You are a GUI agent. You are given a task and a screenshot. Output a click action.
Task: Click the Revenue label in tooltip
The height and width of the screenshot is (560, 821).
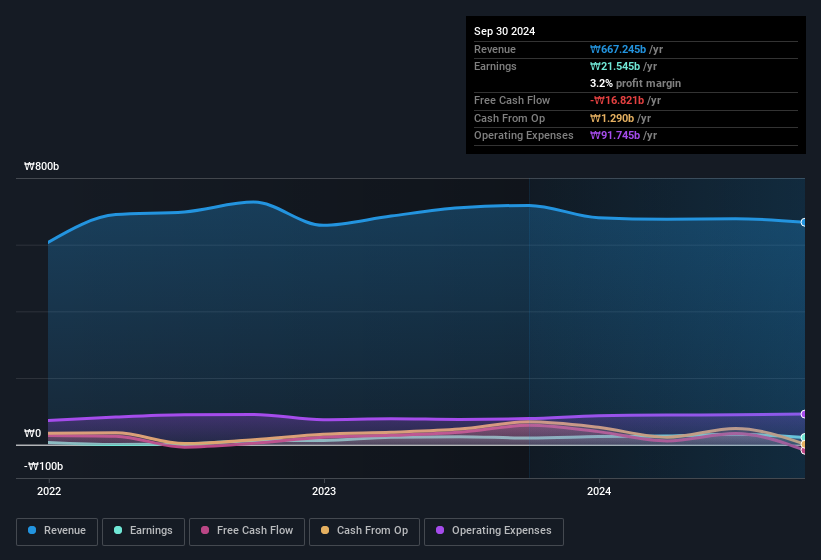point(495,49)
